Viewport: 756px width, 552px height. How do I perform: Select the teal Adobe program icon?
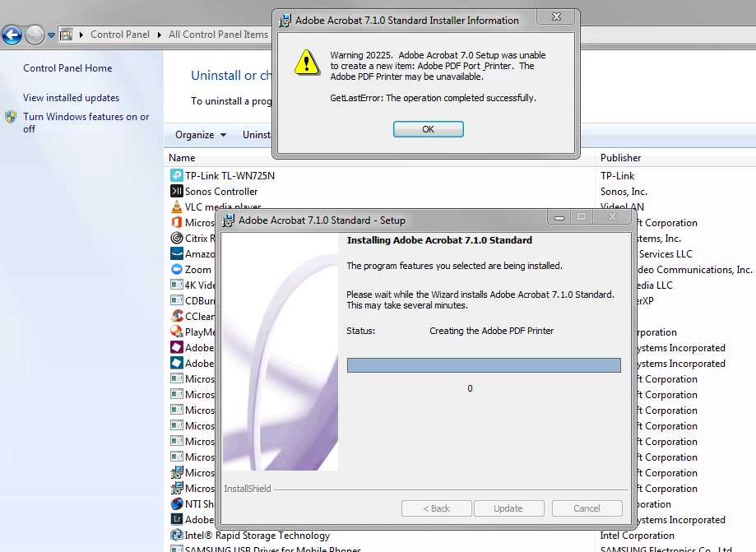(177, 363)
